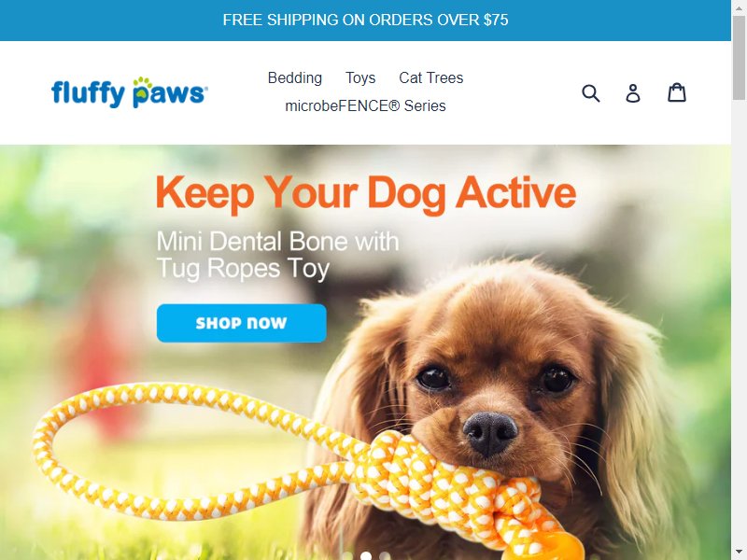The height and width of the screenshot is (560, 747).
Task: Click the SHOP NOW button
Action: coord(242,323)
